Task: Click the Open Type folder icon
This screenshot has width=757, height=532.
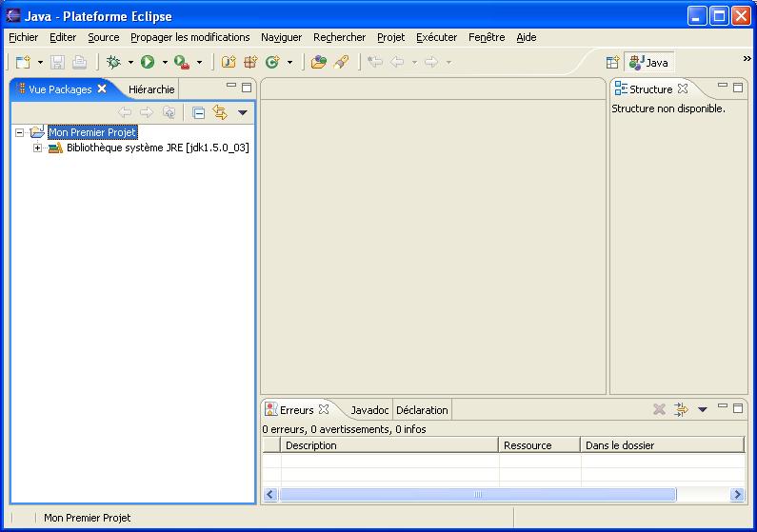Action: tap(319, 62)
